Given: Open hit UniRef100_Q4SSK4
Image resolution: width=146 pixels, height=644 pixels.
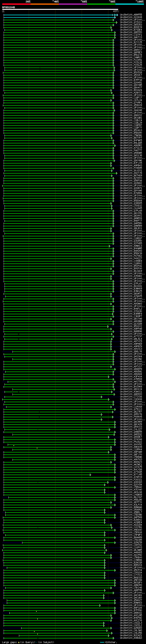Looking at the screenshot, I should [x=131, y=357].
